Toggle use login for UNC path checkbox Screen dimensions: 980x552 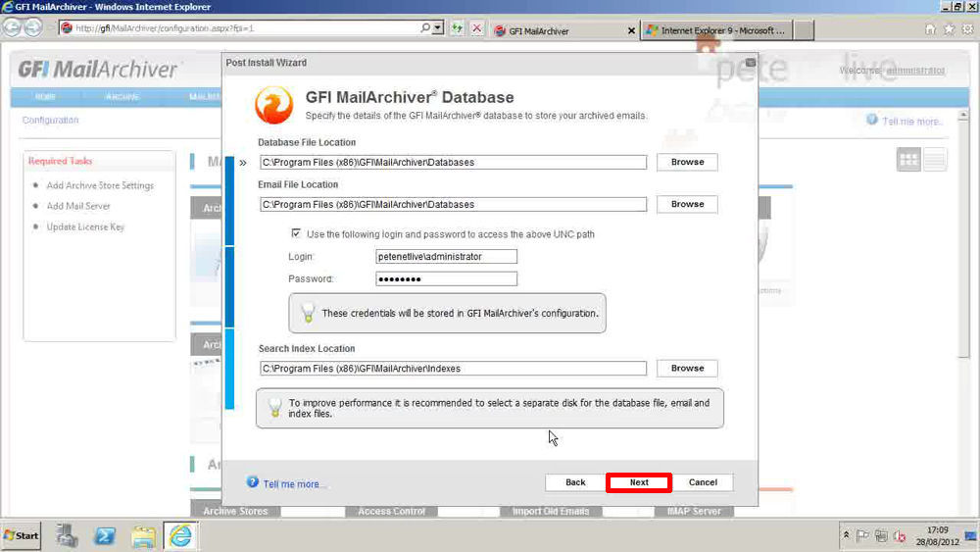[x=296, y=233]
